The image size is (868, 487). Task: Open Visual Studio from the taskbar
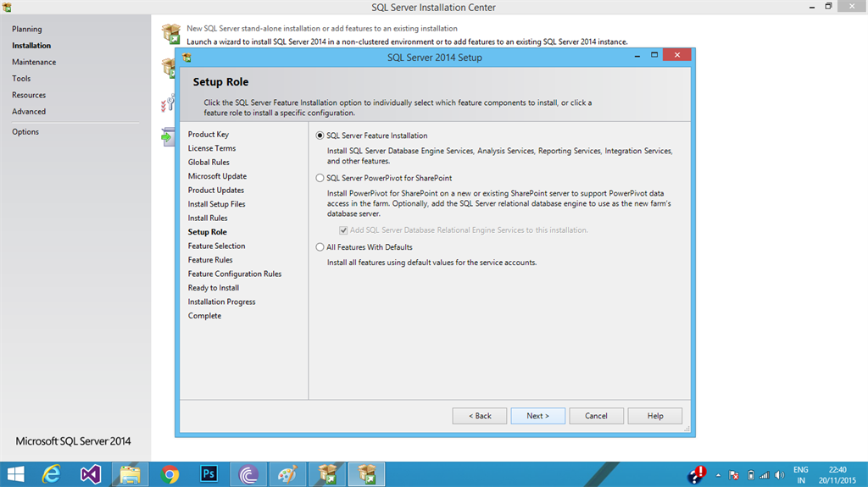point(90,474)
